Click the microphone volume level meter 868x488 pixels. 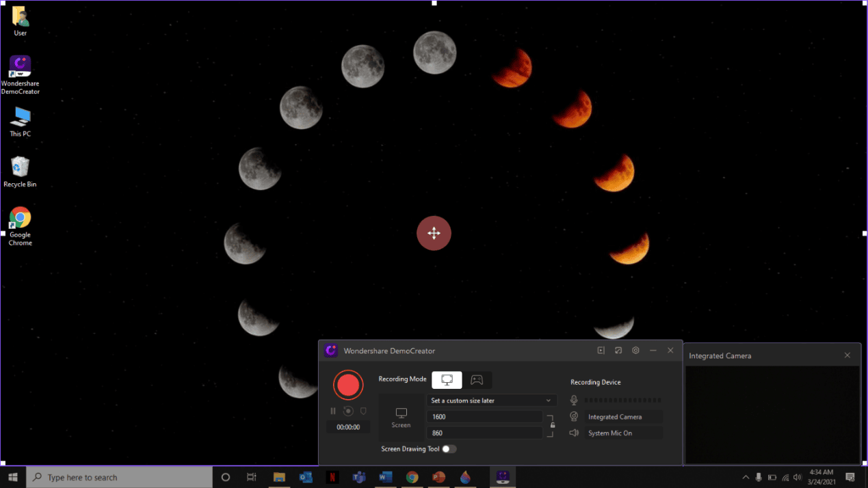point(622,401)
